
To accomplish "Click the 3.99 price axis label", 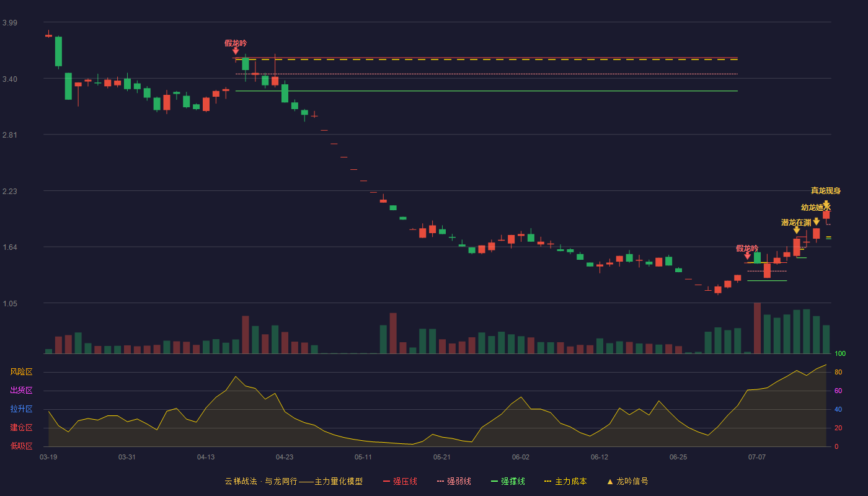I will tap(9, 23).
